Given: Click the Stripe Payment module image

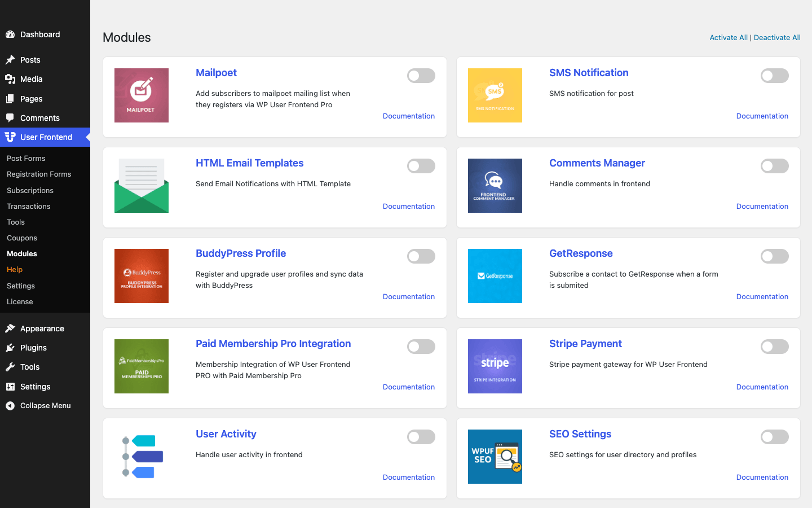Looking at the screenshot, I should [x=495, y=366].
